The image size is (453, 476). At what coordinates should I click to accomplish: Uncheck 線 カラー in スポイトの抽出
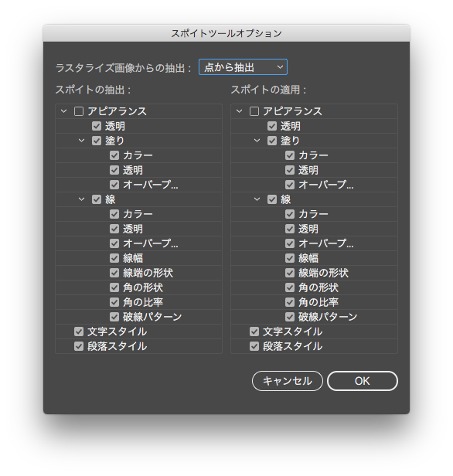coord(114,214)
